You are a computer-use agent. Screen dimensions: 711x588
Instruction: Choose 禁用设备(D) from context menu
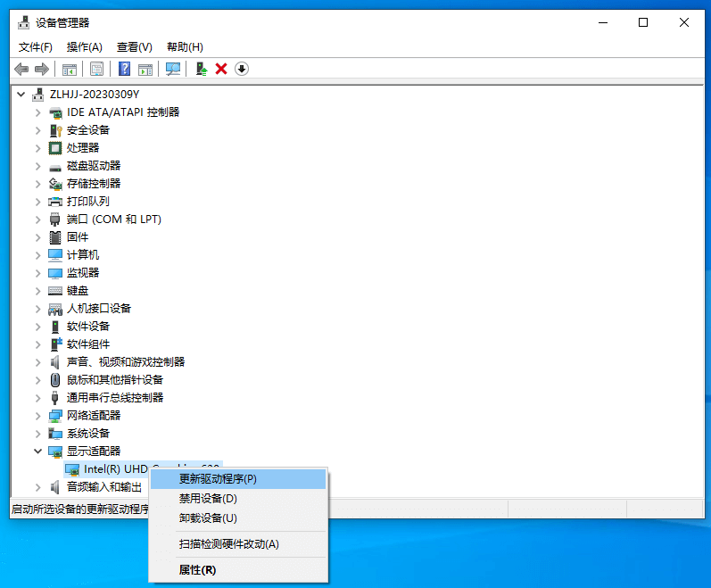pos(238,499)
